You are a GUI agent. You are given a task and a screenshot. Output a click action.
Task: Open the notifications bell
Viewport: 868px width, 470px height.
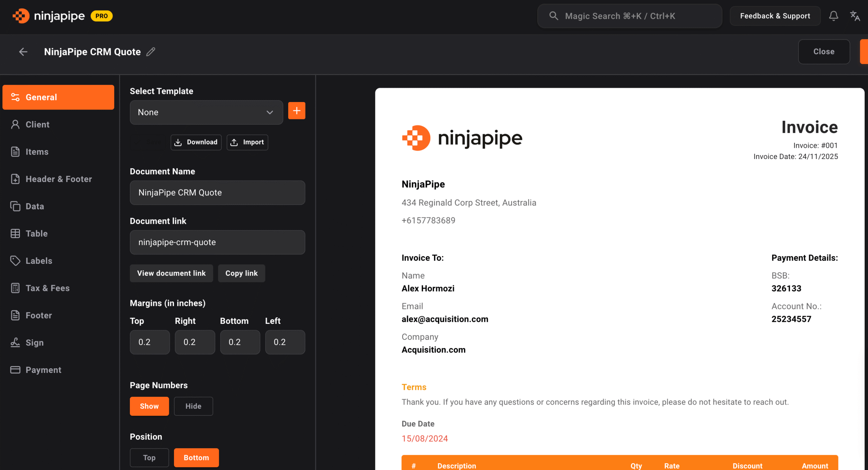point(833,16)
